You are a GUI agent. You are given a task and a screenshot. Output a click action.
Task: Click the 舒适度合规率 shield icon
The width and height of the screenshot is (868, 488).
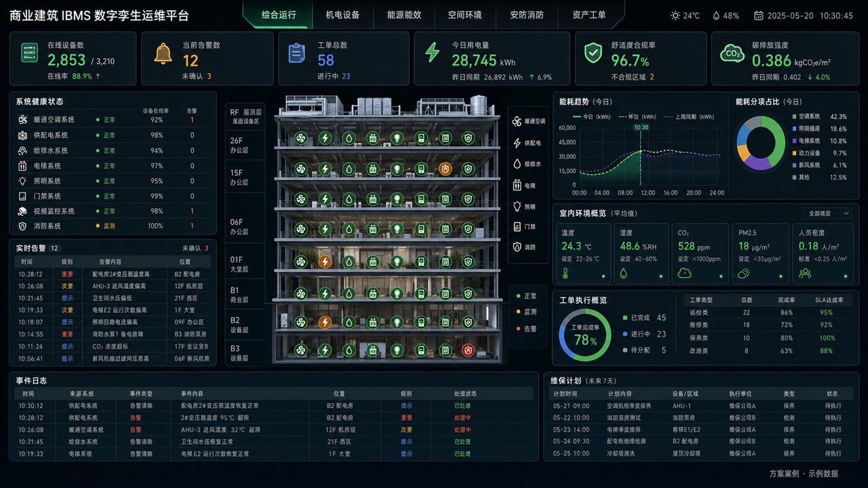click(x=593, y=53)
